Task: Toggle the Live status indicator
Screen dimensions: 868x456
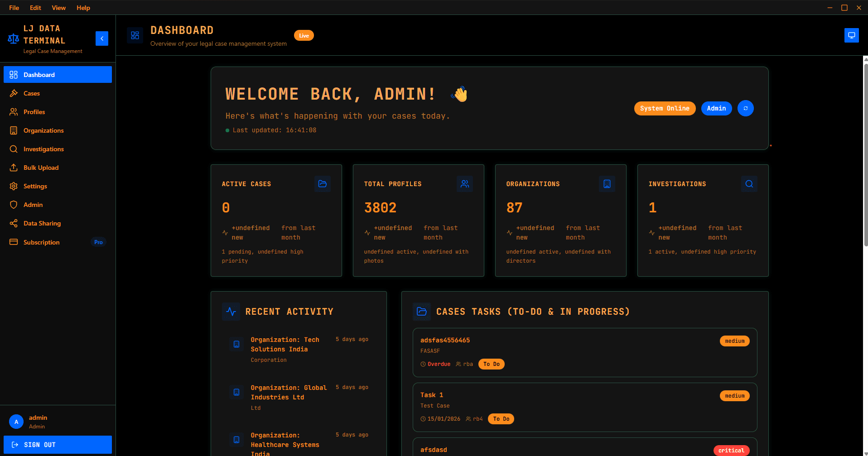Action: tap(304, 35)
